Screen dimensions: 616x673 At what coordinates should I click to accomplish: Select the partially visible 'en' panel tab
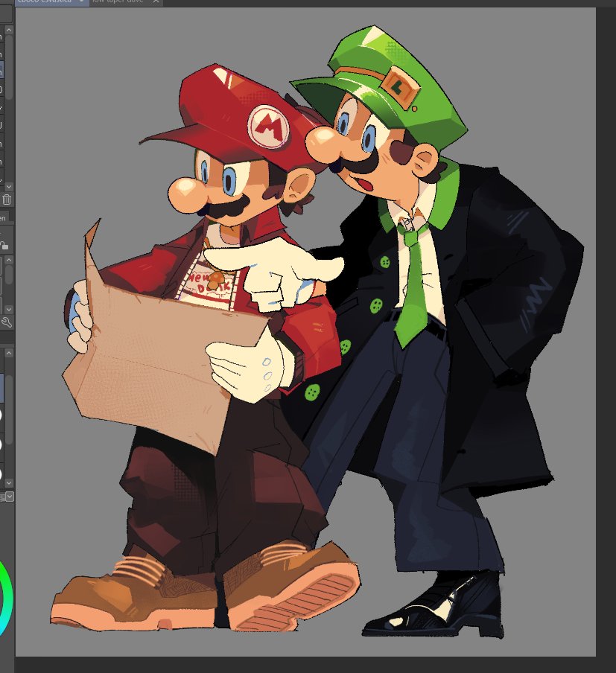coord(4,218)
